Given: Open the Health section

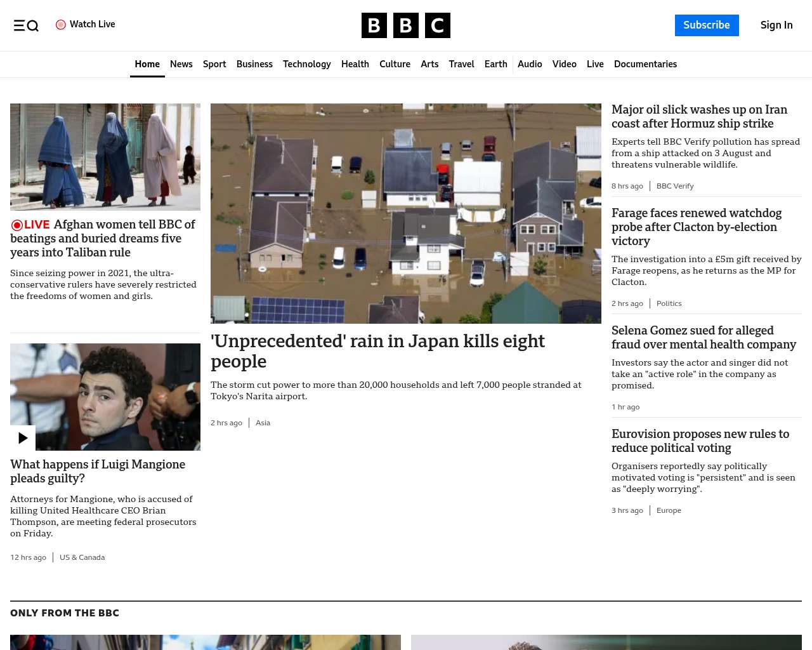Looking at the screenshot, I should [x=355, y=64].
